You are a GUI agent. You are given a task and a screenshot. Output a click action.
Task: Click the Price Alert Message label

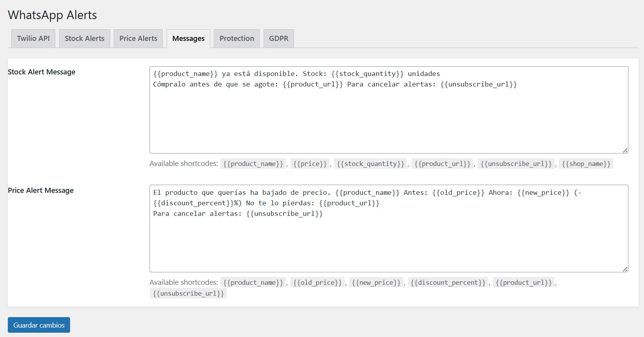pyautogui.click(x=41, y=191)
